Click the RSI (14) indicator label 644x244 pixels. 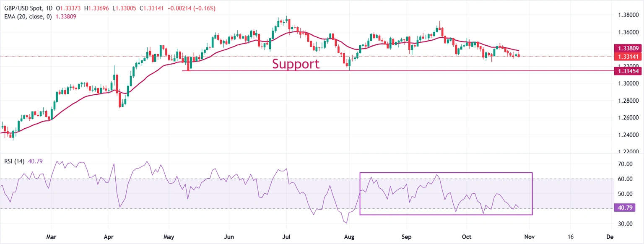(x=15, y=161)
